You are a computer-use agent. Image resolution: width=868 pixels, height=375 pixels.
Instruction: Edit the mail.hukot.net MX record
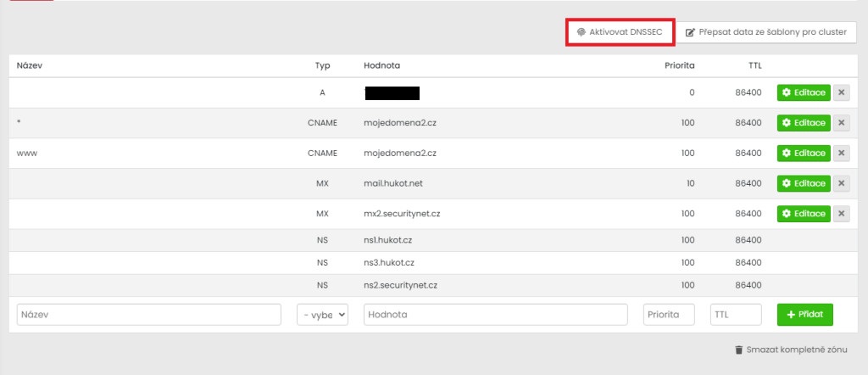[x=804, y=183]
